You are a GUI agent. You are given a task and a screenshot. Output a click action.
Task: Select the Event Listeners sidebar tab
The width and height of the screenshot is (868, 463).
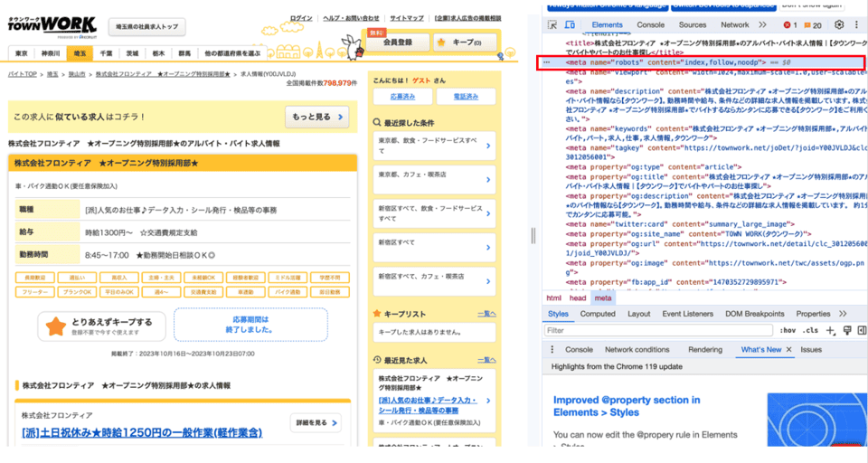click(x=687, y=314)
